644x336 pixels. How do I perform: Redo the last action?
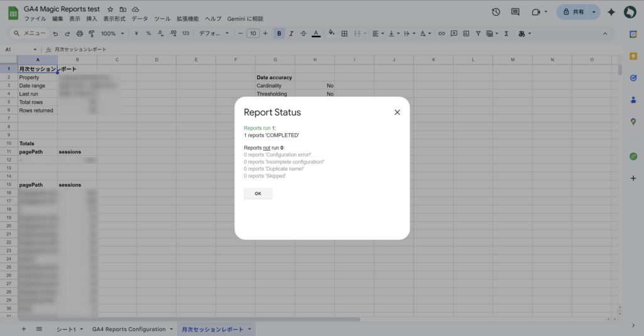pyautogui.click(x=67, y=34)
